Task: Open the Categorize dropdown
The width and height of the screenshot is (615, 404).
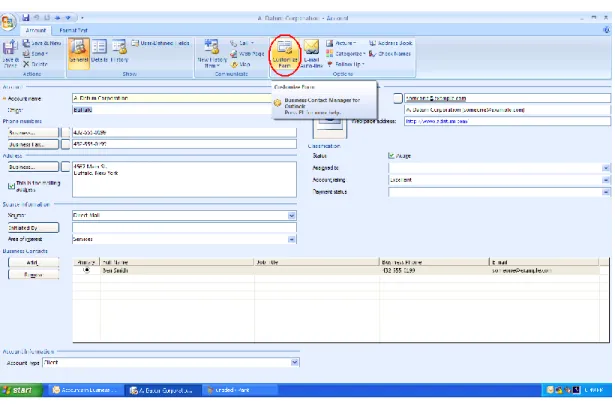Action: pyautogui.click(x=346, y=54)
